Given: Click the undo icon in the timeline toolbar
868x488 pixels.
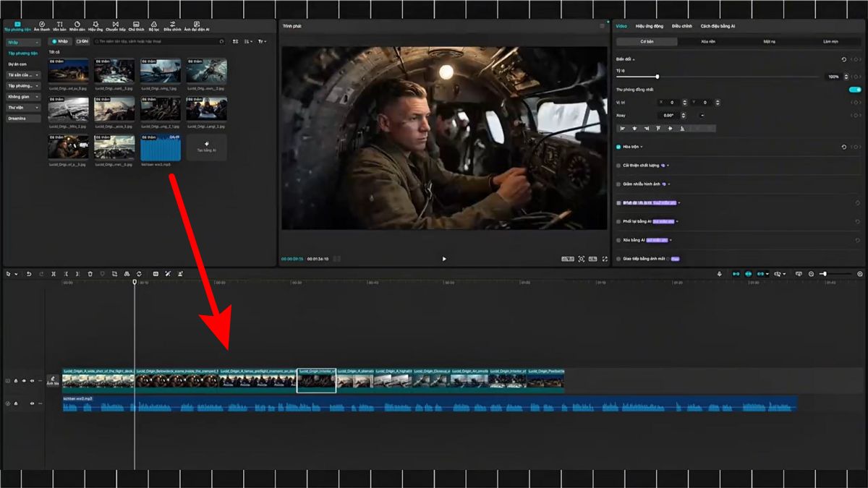Looking at the screenshot, I should click(29, 274).
